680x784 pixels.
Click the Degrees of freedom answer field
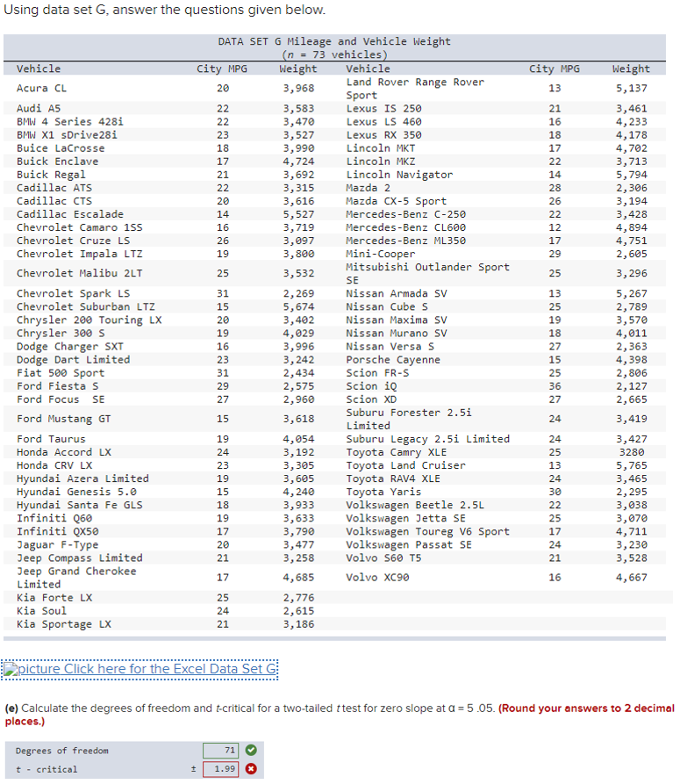(x=220, y=750)
